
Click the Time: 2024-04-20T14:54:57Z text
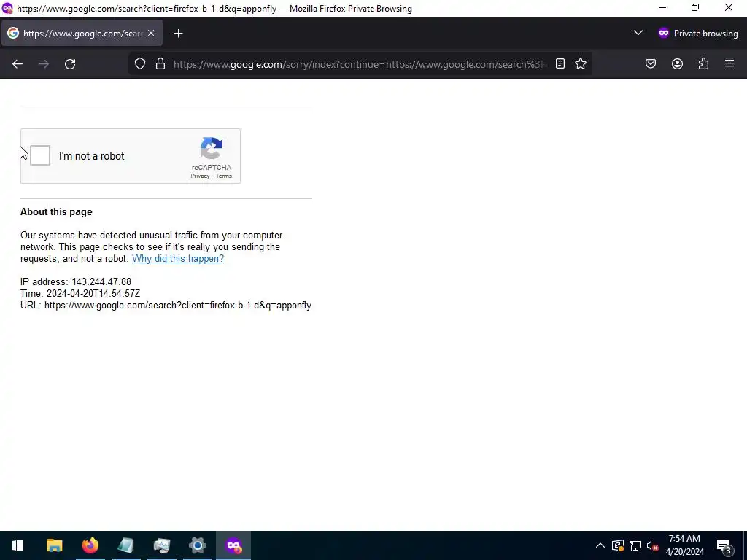point(80,293)
